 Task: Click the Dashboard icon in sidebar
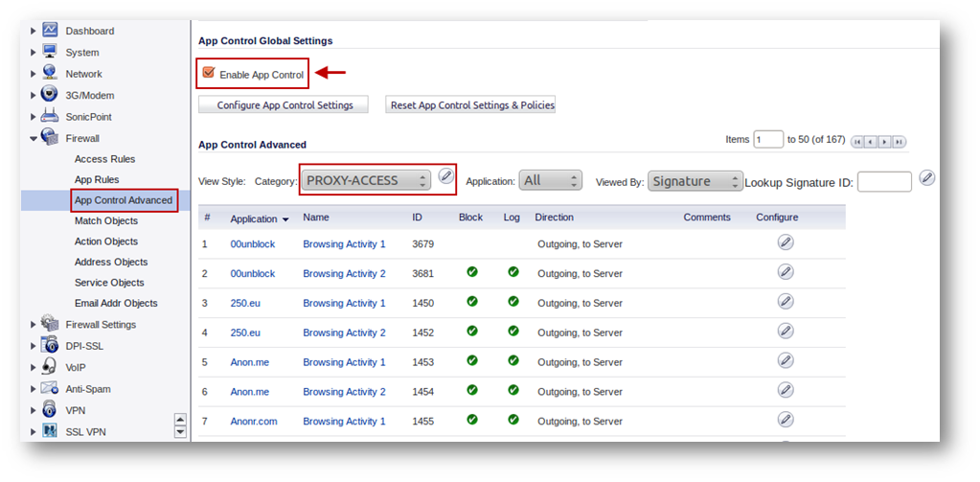point(50,31)
